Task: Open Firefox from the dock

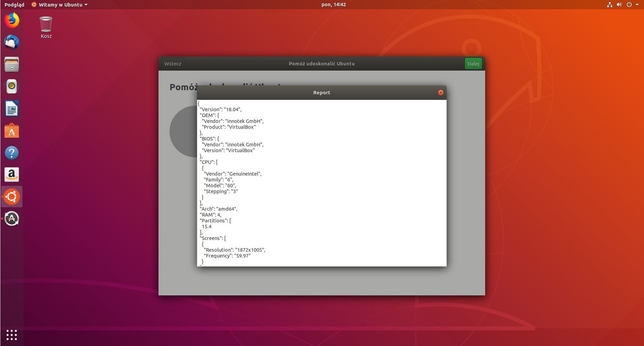Action: pos(12,20)
